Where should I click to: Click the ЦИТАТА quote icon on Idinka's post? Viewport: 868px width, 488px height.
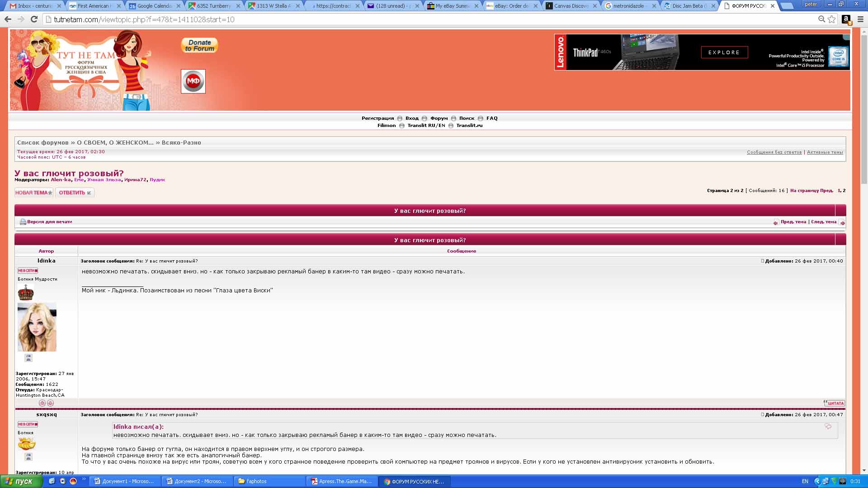point(834,403)
